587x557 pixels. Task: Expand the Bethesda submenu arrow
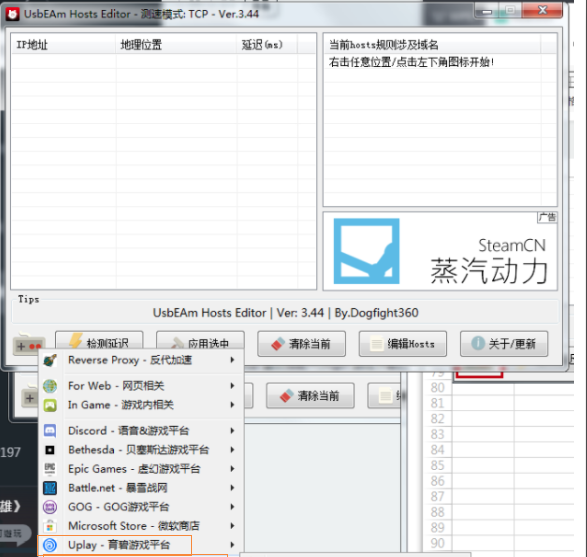coord(232,450)
